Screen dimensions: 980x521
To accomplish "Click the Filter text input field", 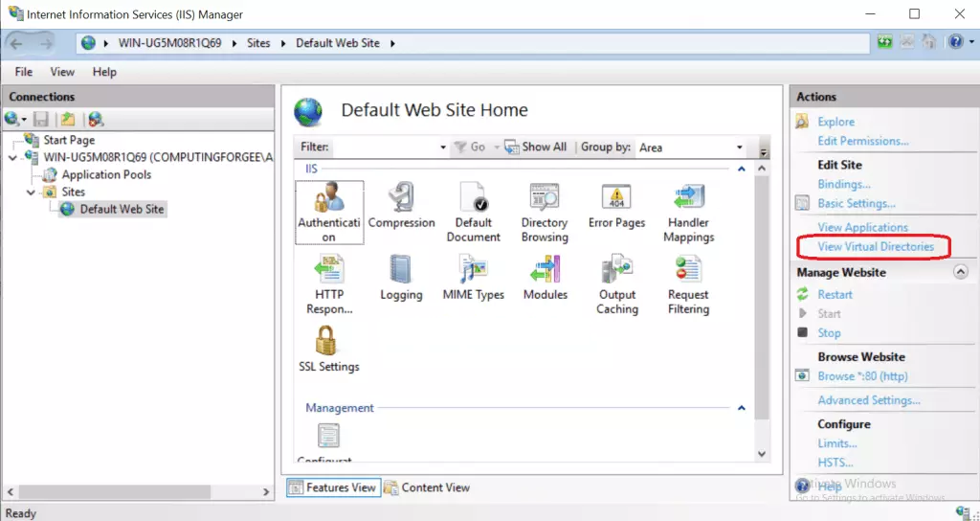I will 385,147.
